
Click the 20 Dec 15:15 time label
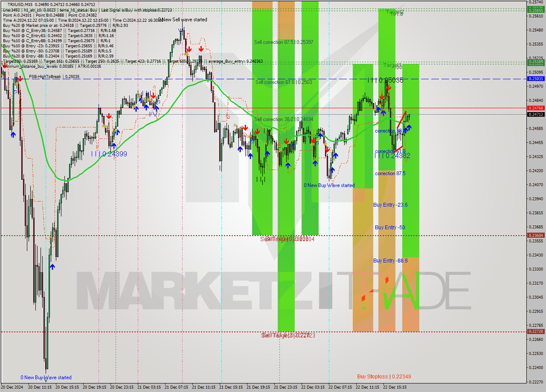pos(67,387)
